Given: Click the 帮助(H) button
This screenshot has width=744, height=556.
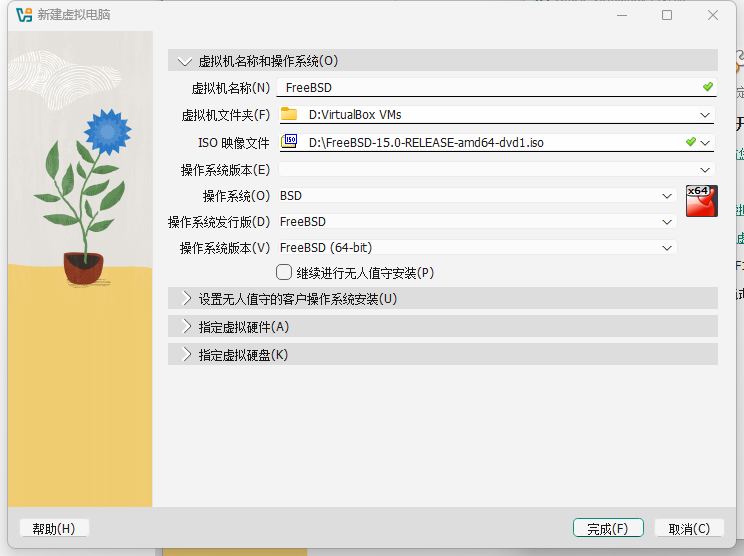Looking at the screenshot, I should (54, 528).
